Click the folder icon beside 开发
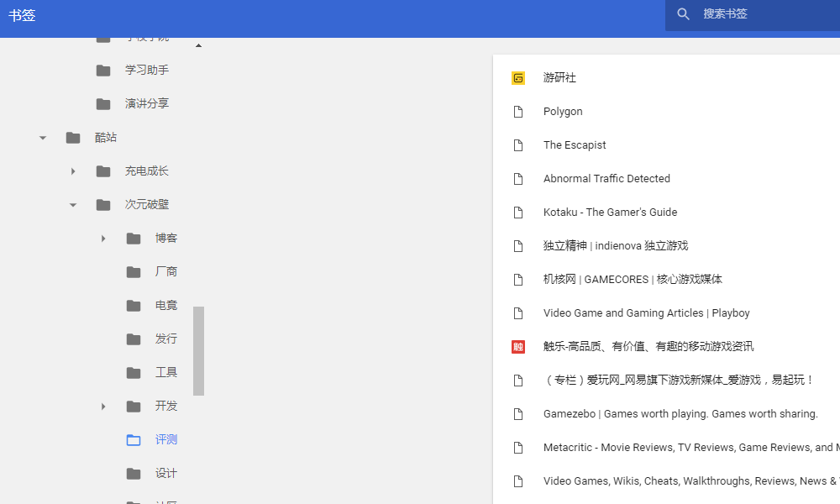The height and width of the screenshot is (504, 840). coord(134,407)
